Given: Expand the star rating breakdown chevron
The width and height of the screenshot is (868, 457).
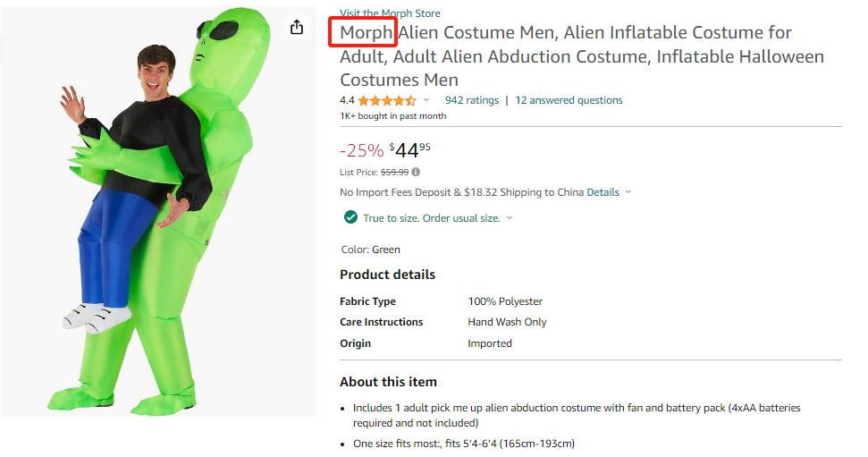Looking at the screenshot, I should tap(426, 100).
